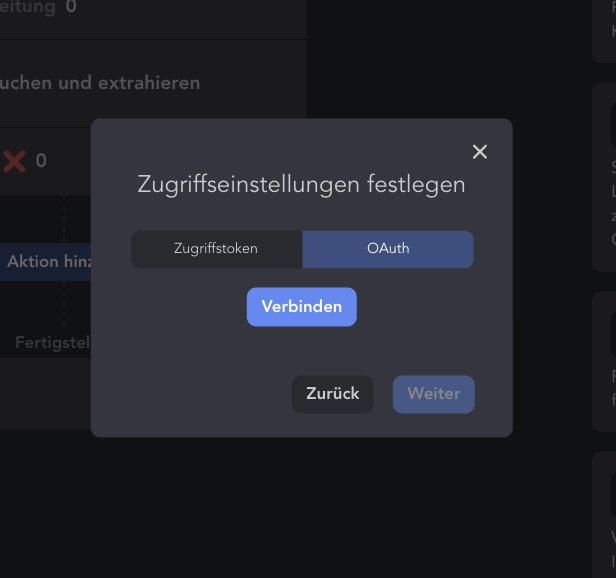The image size is (616, 578).
Task: Click the dialog title Zugriffseinstellungen festlegen
Action: pos(301,185)
